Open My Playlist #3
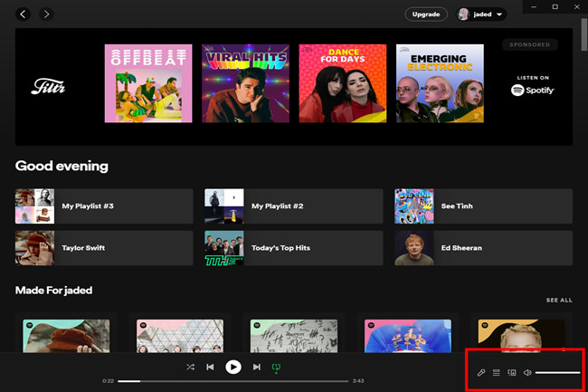 click(104, 206)
